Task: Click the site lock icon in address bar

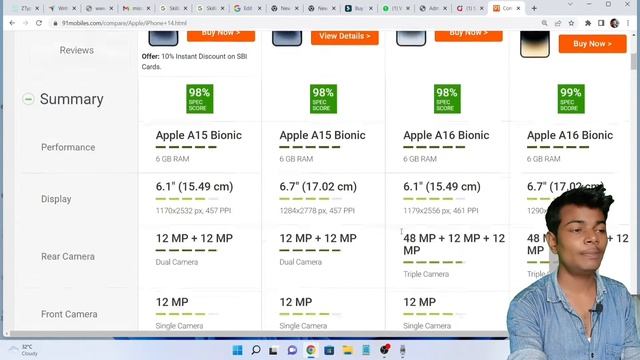Action: (56, 23)
